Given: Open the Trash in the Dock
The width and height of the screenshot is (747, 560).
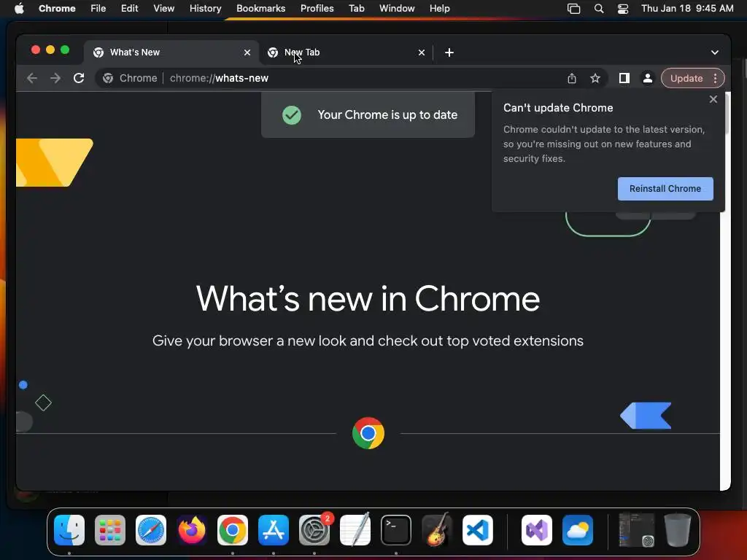Looking at the screenshot, I should (x=678, y=530).
